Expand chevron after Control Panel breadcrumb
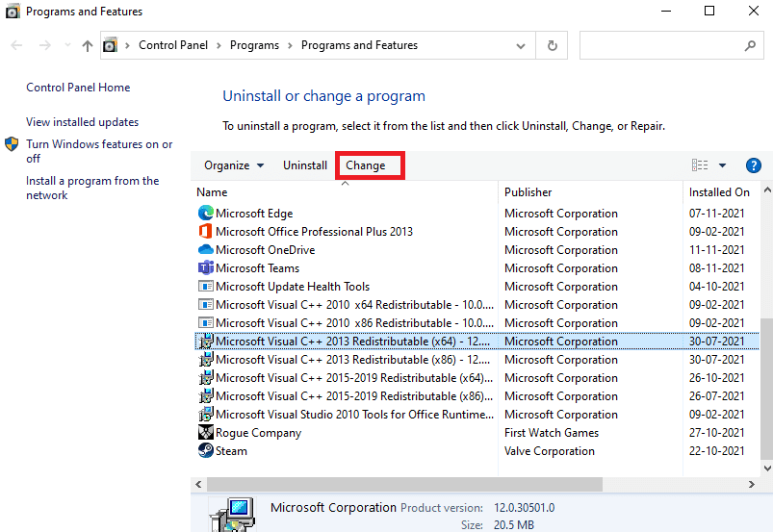The width and height of the screenshot is (773, 532). coord(219,46)
